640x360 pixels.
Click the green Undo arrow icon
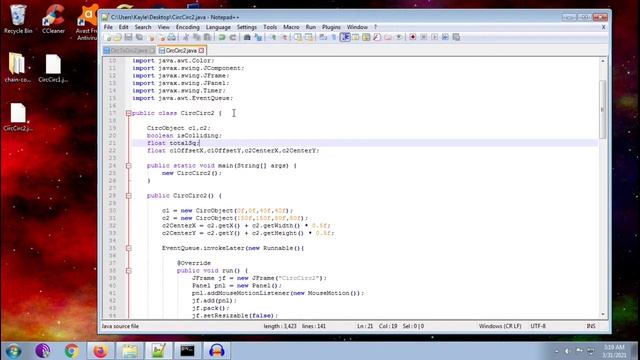point(222,38)
